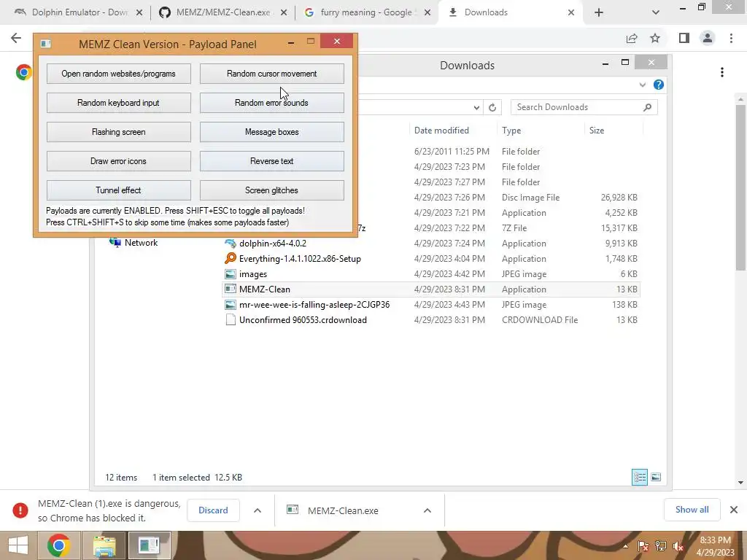Refresh the Downloads folder
This screenshot has width=747, height=560.
pos(492,108)
